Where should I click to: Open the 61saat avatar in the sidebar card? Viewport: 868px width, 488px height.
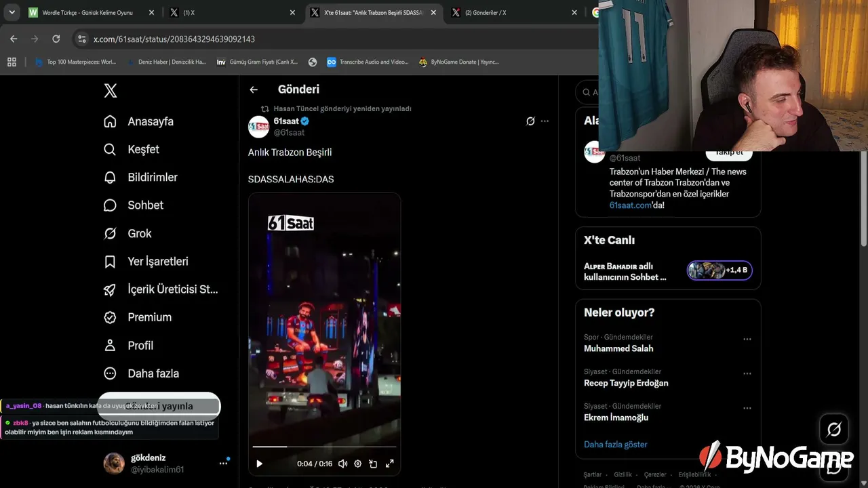tap(595, 152)
